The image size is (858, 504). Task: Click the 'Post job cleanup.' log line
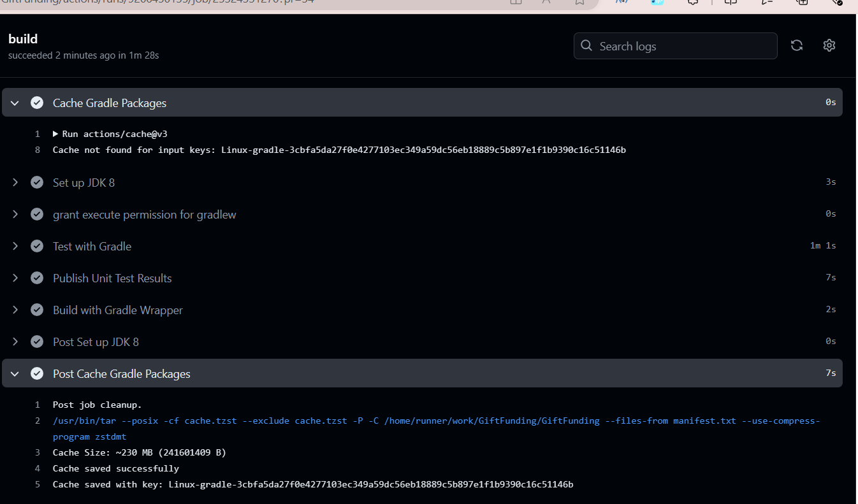[x=97, y=405]
